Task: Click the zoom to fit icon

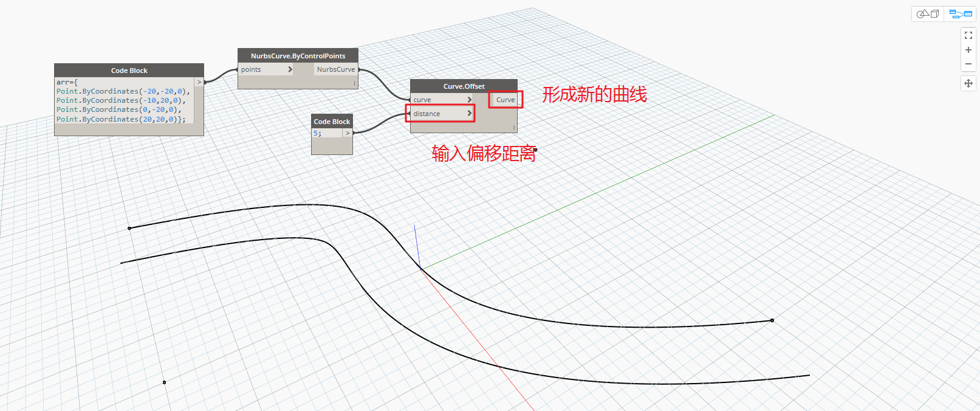Action: click(968, 36)
